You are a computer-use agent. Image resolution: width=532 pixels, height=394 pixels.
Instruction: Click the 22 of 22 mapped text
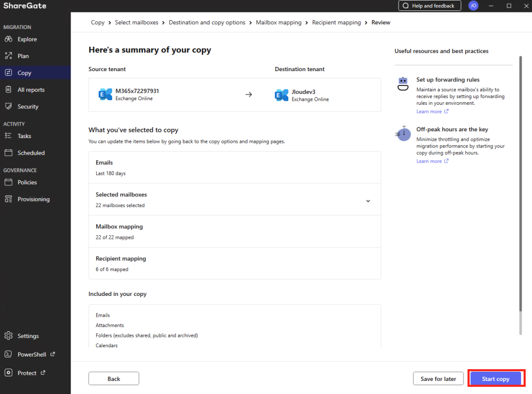tap(115, 237)
